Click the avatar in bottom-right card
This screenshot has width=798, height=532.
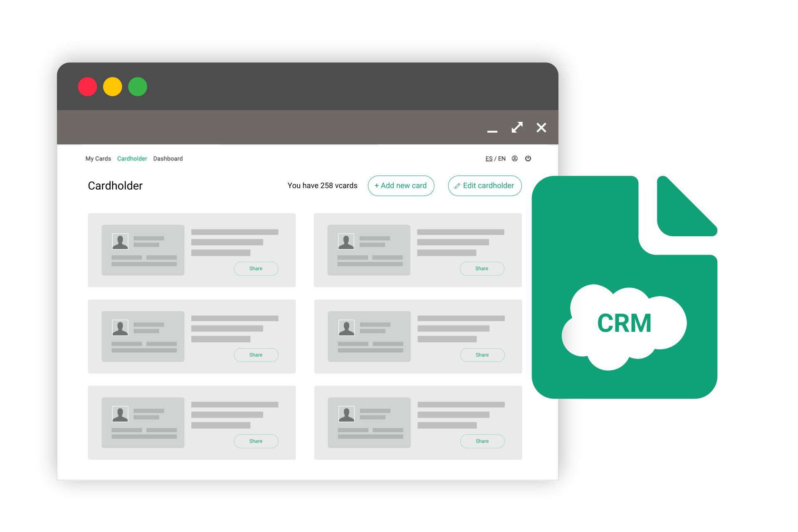pyautogui.click(x=346, y=414)
